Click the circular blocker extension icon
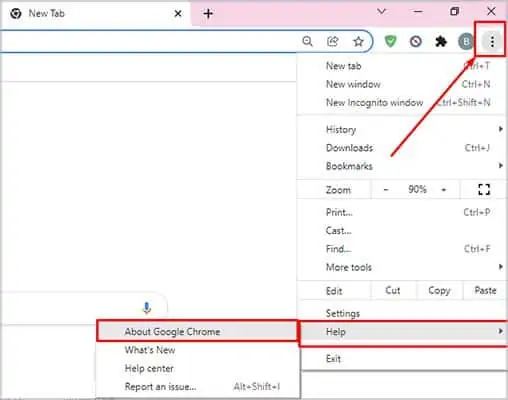The height and width of the screenshot is (400, 508). pos(416,42)
